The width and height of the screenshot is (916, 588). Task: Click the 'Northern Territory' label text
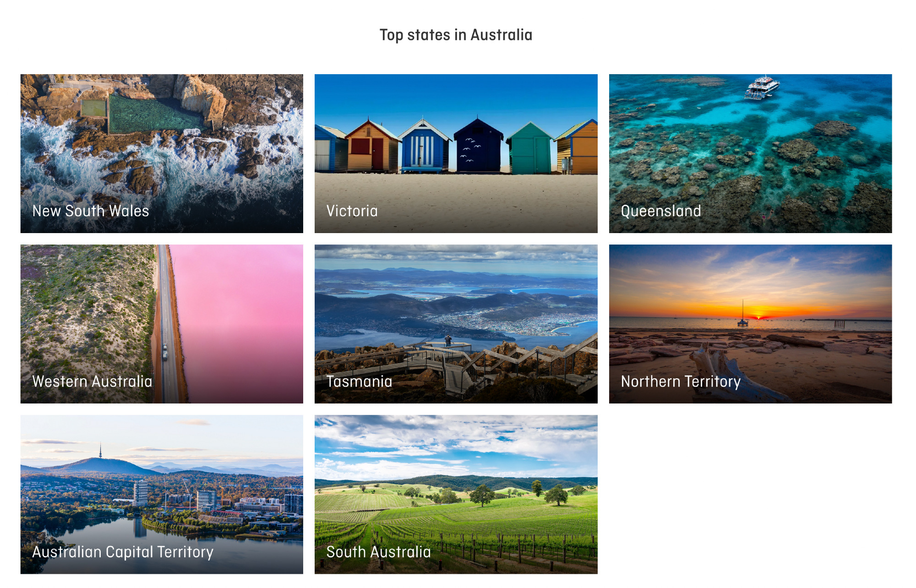pos(681,381)
